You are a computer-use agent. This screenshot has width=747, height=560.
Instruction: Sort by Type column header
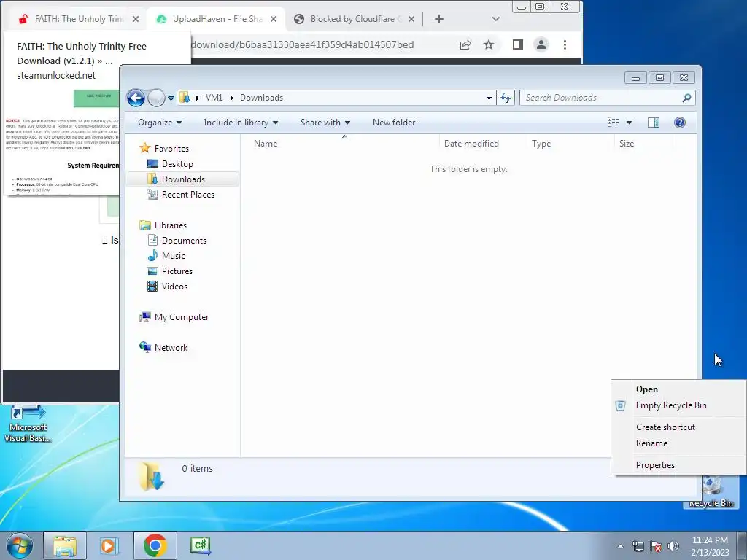tap(541, 144)
